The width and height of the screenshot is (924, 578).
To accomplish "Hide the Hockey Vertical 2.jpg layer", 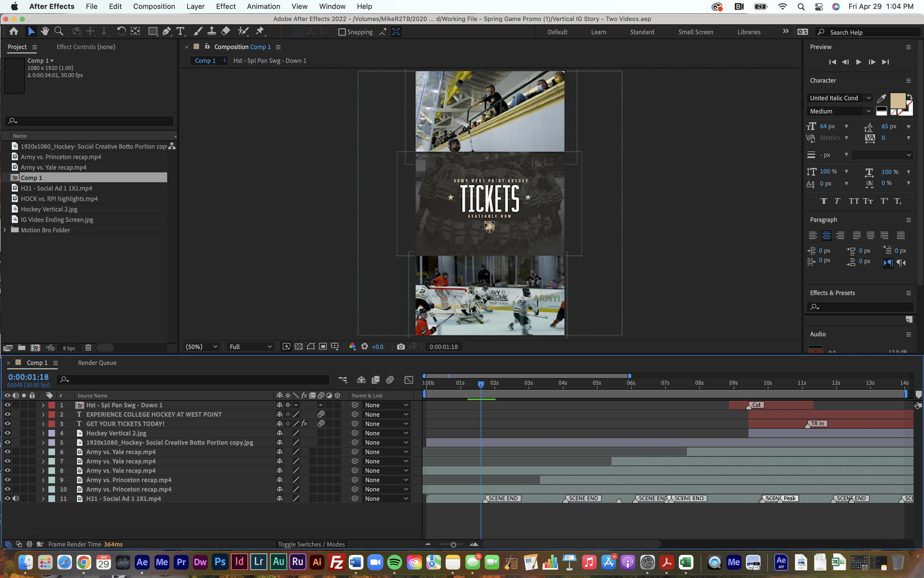I will 7,433.
